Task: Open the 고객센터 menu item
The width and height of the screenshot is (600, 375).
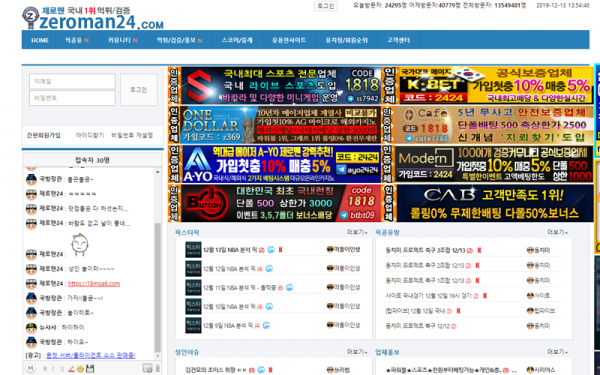Action: tap(398, 40)
